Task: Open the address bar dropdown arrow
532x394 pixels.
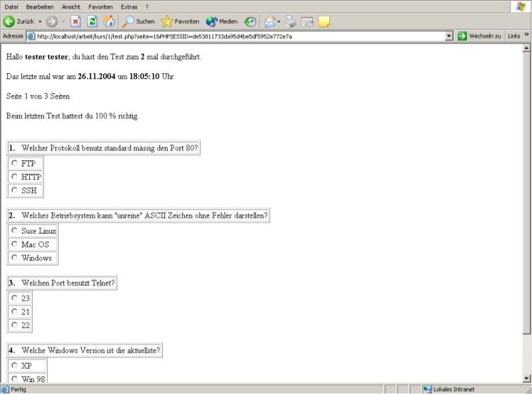Action: 450,36
